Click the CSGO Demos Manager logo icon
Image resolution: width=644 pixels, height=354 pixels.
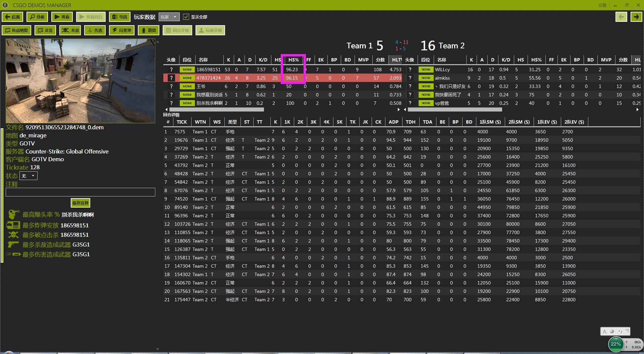tap(5, 5)
